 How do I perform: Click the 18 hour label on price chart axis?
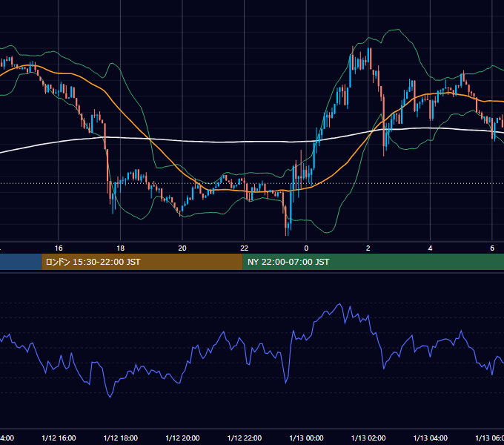click(121, 248)
